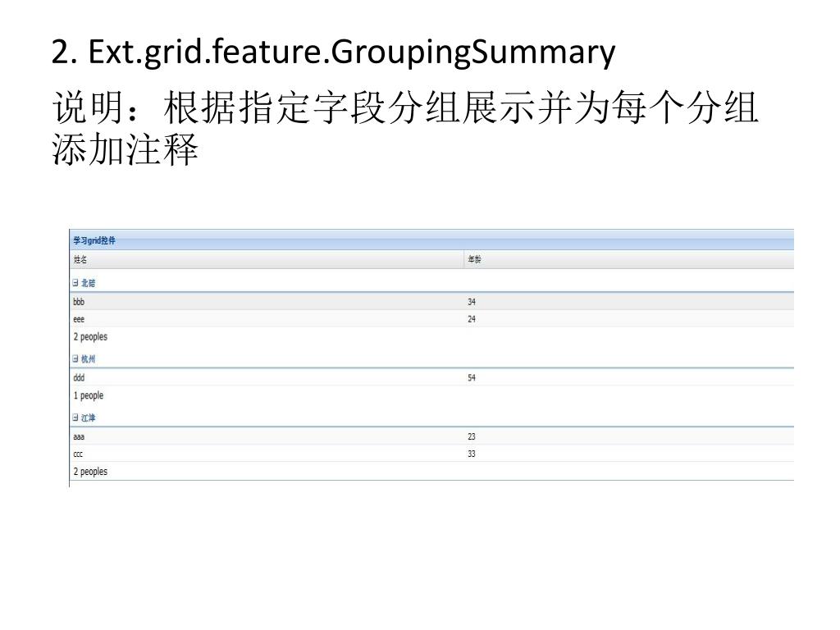The image size is (840, 630).
Task: Select the aaa row
Action: (x=431, y=436)
